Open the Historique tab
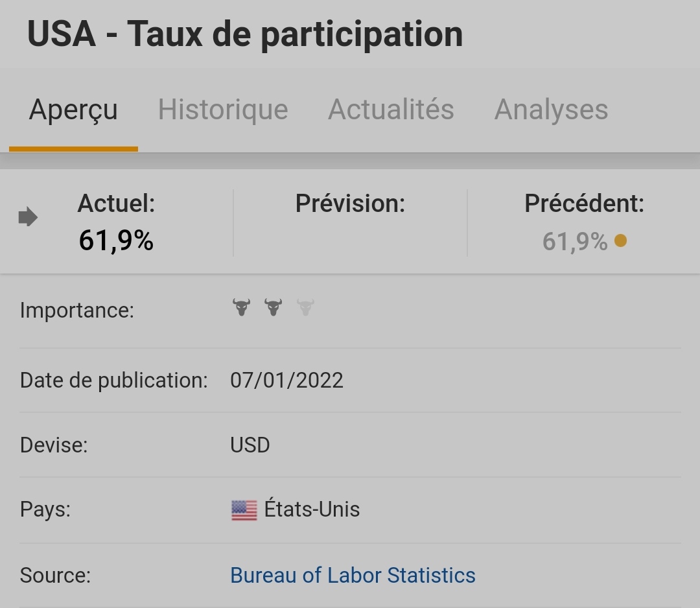The height and width of the screenshot is (608, 700). (223, 110)
